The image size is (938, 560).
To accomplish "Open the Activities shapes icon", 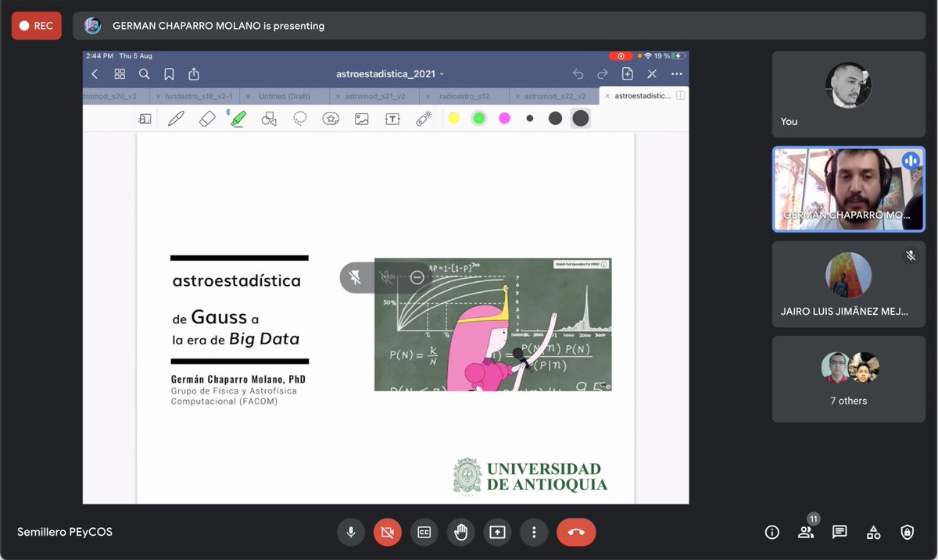I will (x=873, y=533).
